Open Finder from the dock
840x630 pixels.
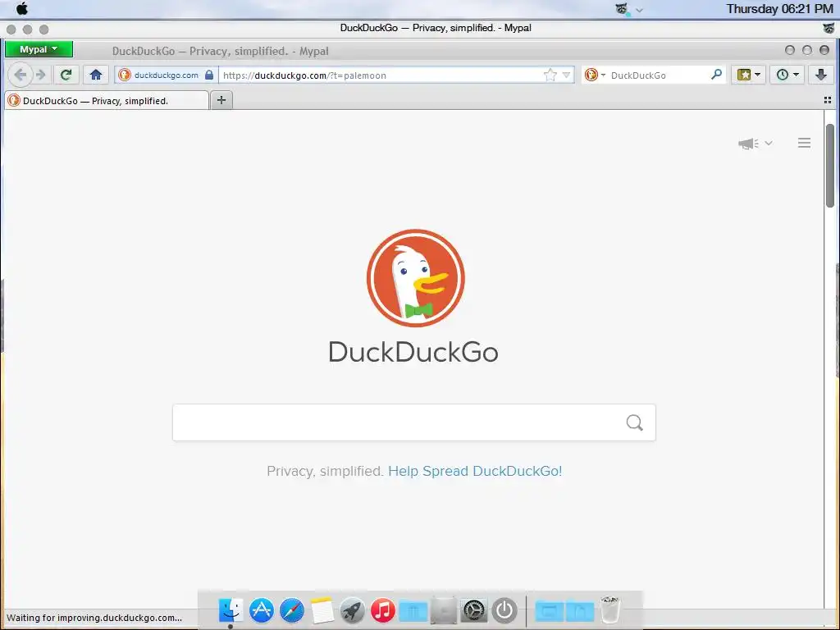(231, 610)
